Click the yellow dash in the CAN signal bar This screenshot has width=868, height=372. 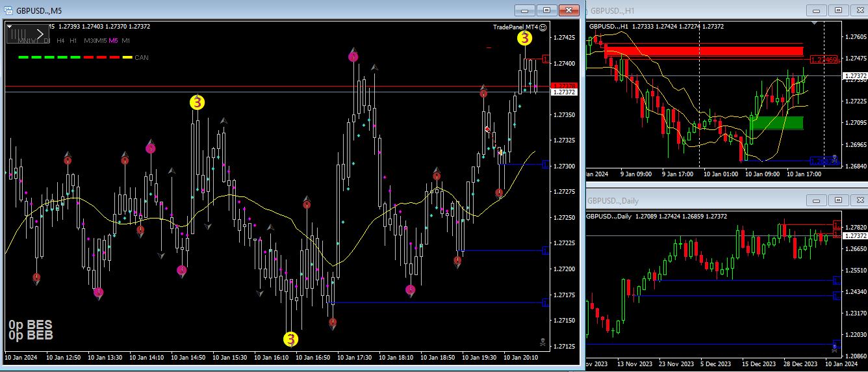(x=127, y=57)
